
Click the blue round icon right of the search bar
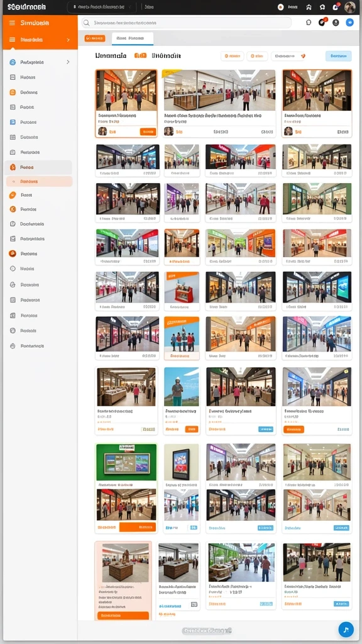[349, 23]
